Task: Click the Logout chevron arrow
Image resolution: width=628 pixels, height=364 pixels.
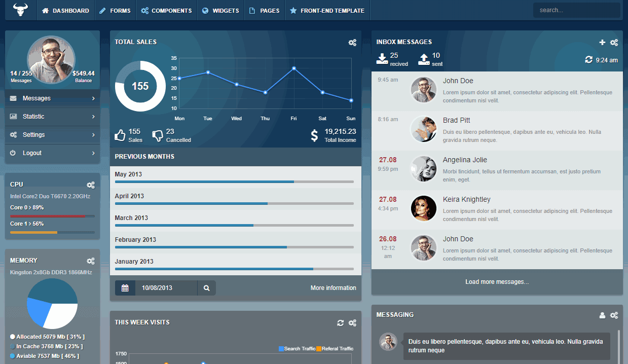Action: (x=93, y=153)
